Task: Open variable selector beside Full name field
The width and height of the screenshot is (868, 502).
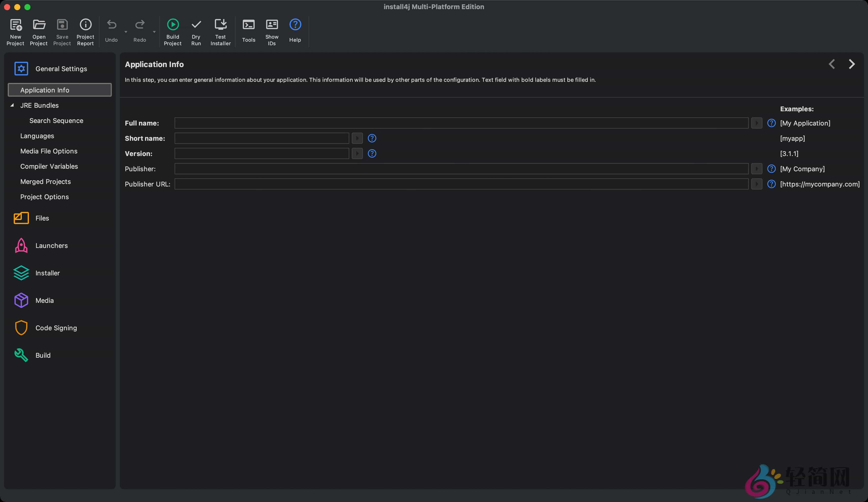Action: point(756,123)
